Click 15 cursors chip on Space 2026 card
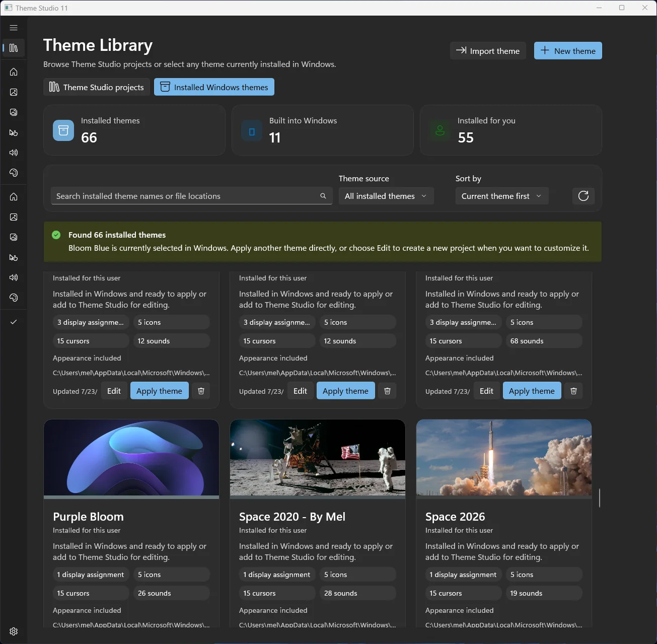The width and height of the screenshot is (657, 644). tap(463, 593)
